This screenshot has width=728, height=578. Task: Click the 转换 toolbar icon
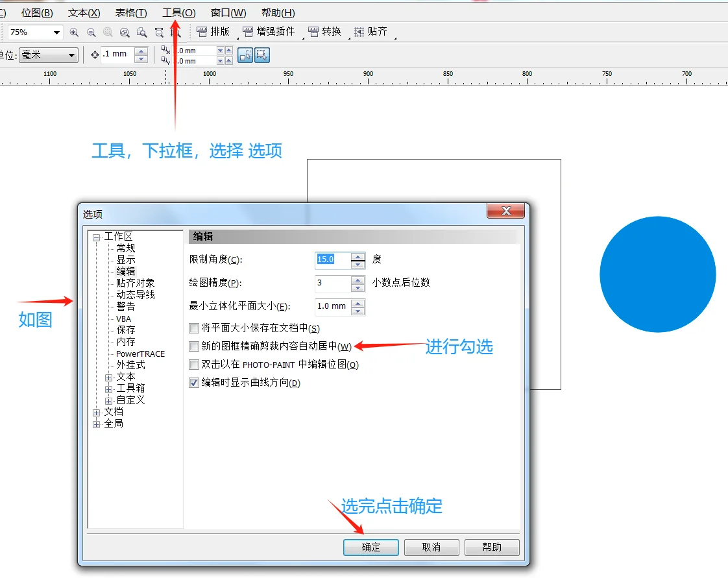pos(324,31)
